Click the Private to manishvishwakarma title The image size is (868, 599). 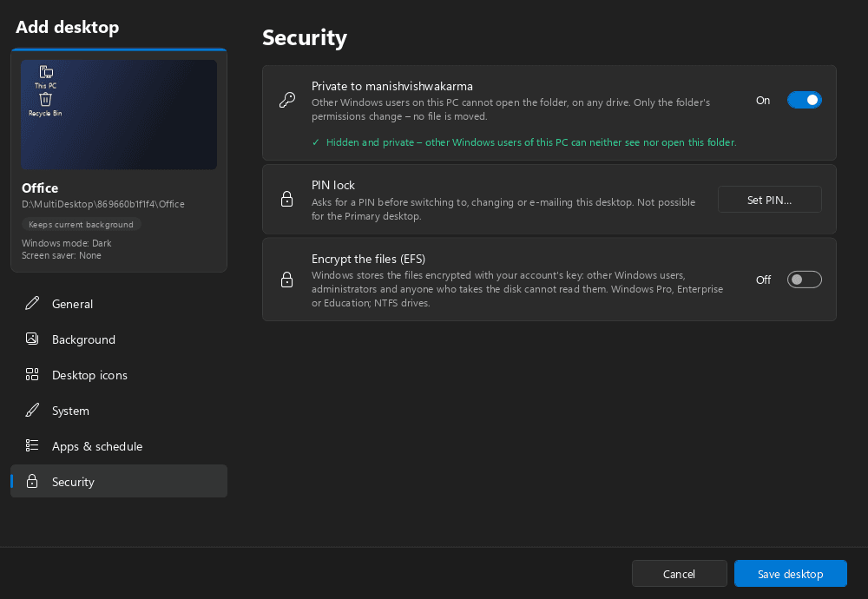click(x=392, y=86)
